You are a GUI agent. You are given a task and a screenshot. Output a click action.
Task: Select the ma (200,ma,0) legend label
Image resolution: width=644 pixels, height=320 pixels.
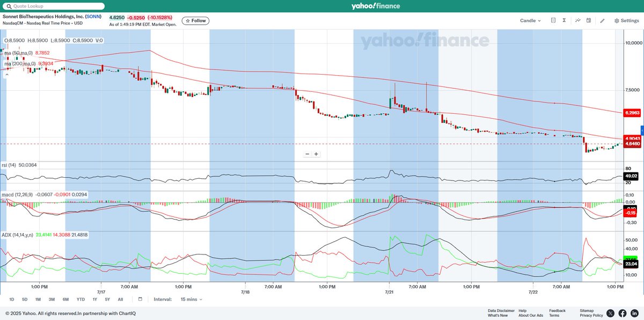pos(20,63)
